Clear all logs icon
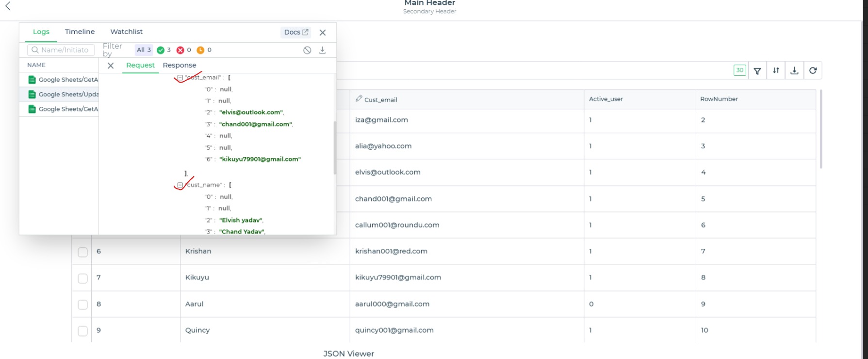The height and width of the screenshot is (359, 868). click(307, 50)
